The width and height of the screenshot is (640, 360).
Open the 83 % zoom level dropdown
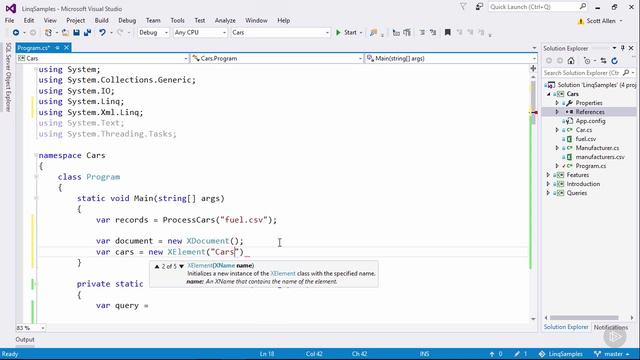[42, 328]
